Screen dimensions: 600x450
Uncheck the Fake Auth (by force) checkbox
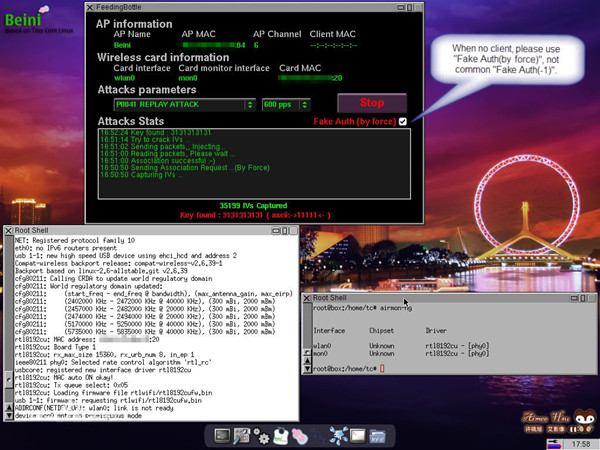point(403,121)
